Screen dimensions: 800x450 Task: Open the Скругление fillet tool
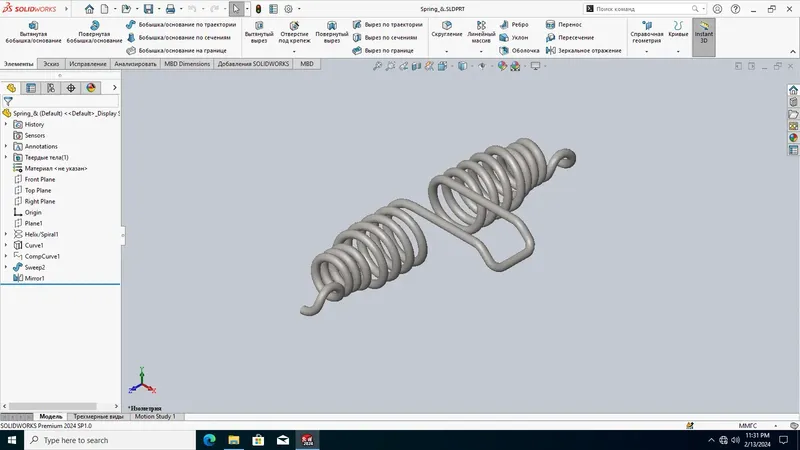coord(446,29)
